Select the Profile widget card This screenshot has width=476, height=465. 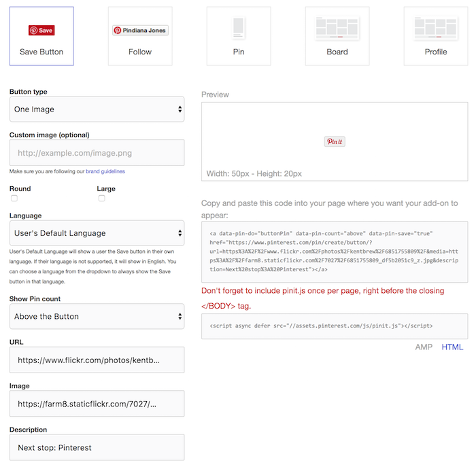[436, 36]
